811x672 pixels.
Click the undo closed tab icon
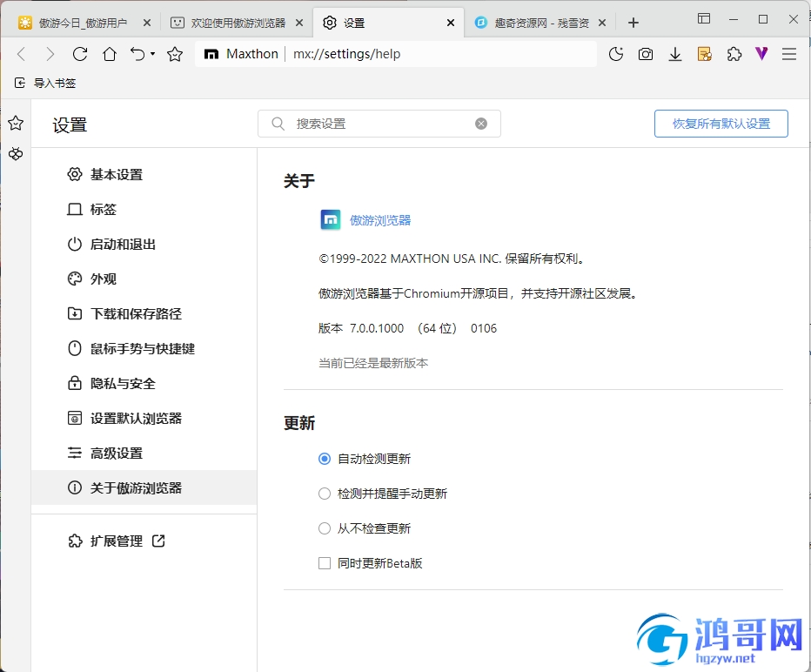click(137, 54)
